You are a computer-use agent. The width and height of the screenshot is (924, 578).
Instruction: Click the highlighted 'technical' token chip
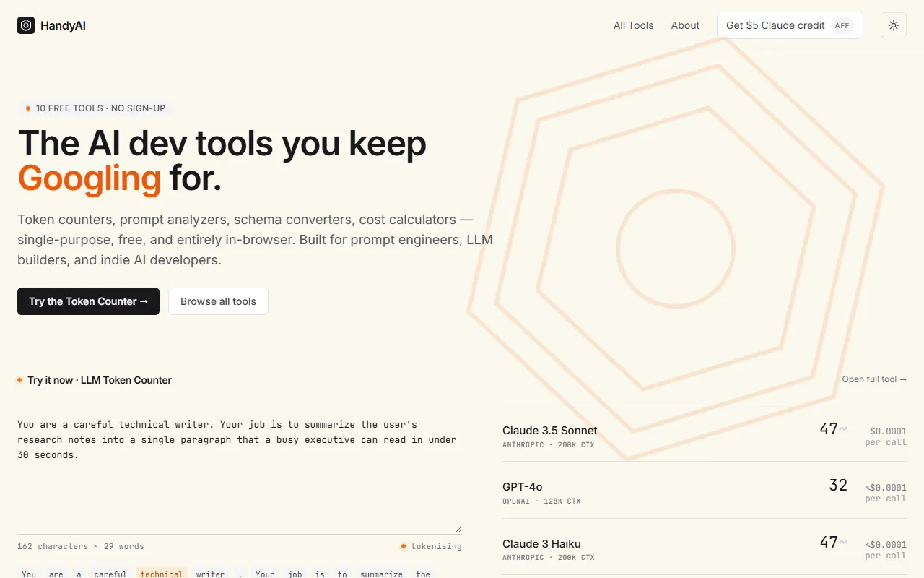(x=162, y=574)
